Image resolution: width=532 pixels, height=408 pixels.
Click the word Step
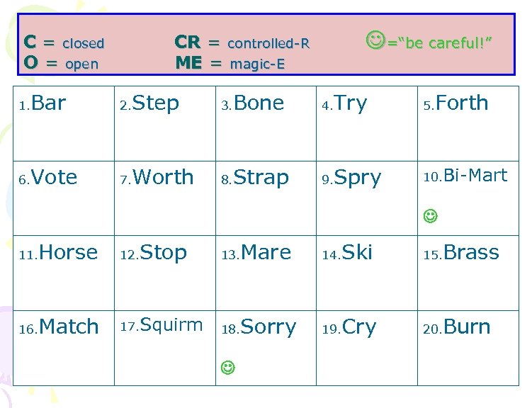155,104
